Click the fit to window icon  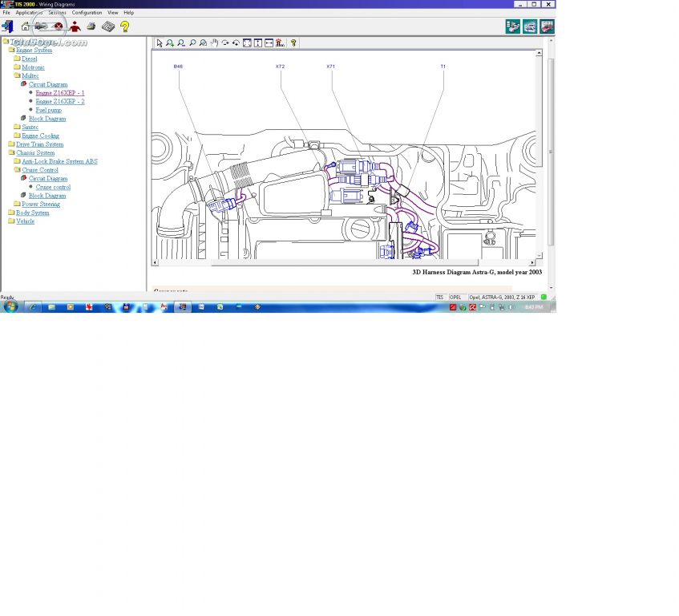click(247, 43)
